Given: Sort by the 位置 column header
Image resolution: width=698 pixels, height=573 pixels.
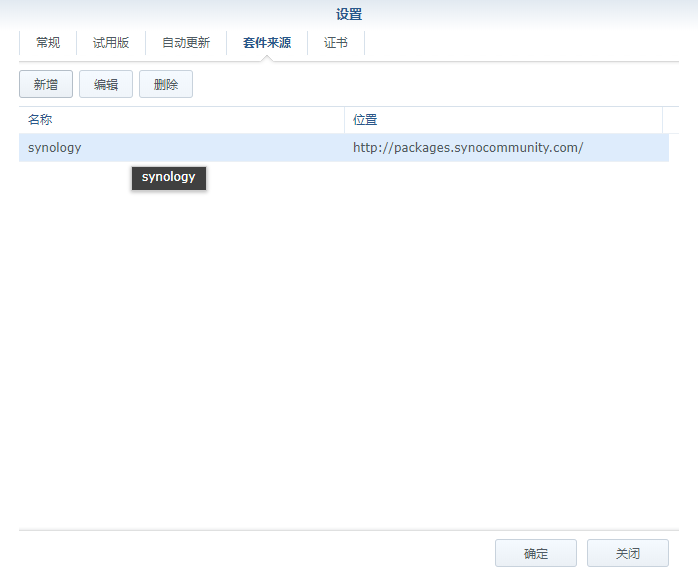Looking at the screenshot, I should pos(503,120).
